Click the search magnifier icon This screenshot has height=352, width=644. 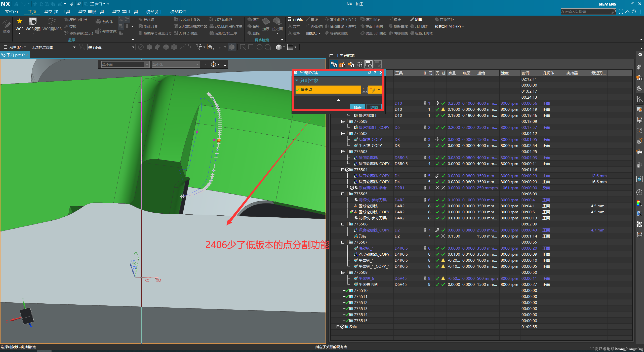pyautogui.click(x=614, y=12)
